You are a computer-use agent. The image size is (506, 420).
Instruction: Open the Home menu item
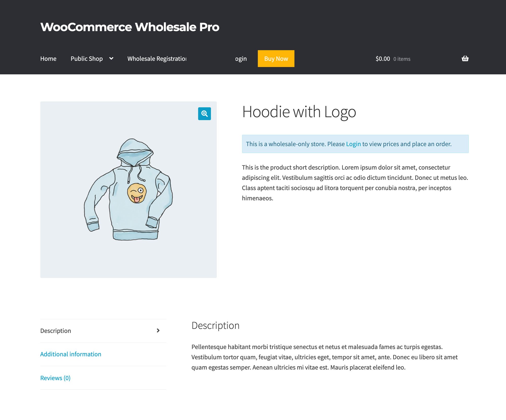coord(48,58)
